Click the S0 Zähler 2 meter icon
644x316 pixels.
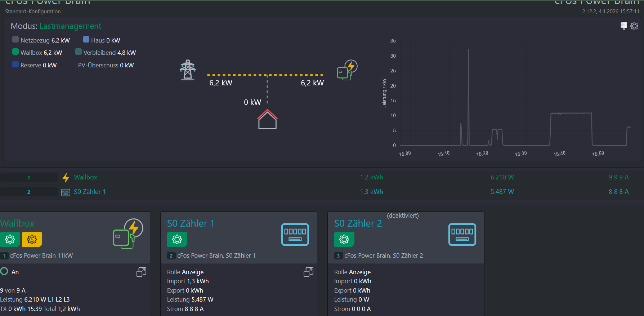click(462, 235)
